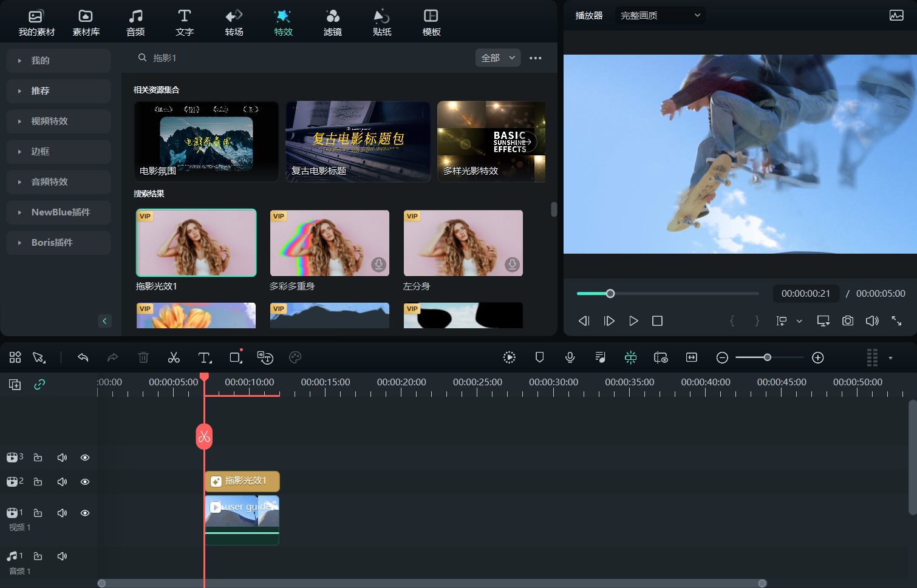Image resolution: width=917 pixels, height=588 pixels.
Task: Switch to the 转场 tab
Action: [x=234, y=22]
